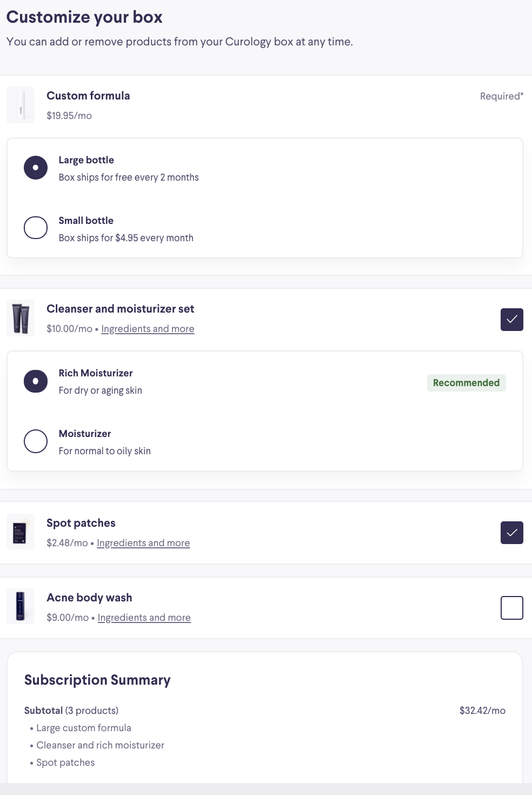This screenshot has width=532, height=795.
Task: Open Ingredients and more for Acne body wash
Action: [144, 618]
